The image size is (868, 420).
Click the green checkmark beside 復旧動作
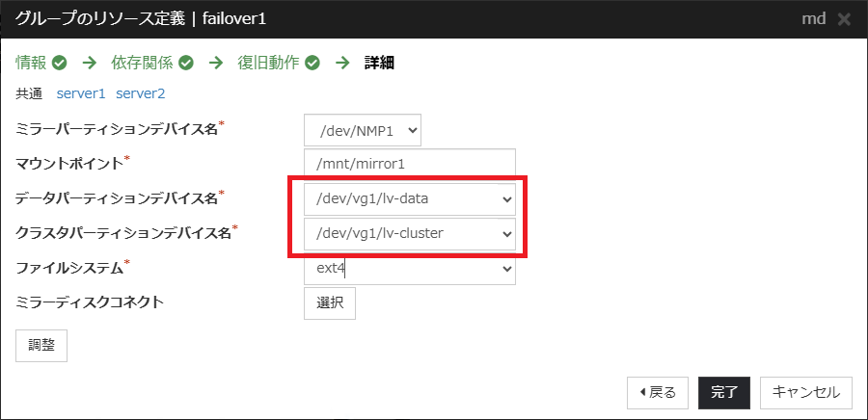[312, 64]
